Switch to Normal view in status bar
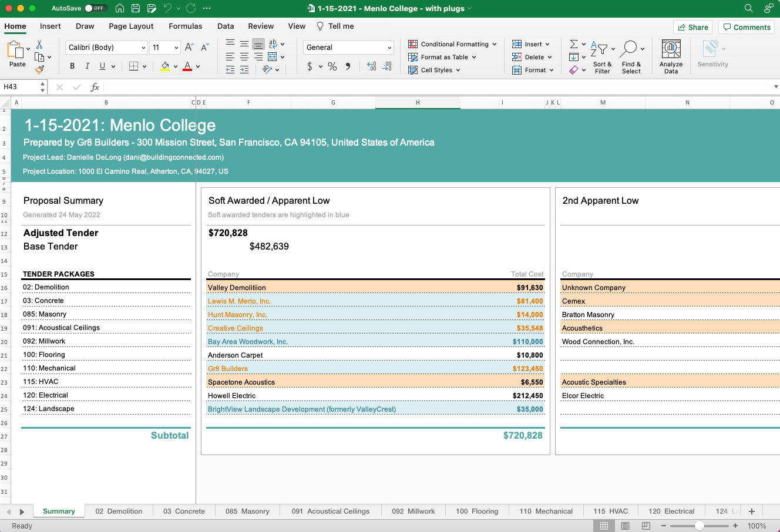 click(604, 526)
